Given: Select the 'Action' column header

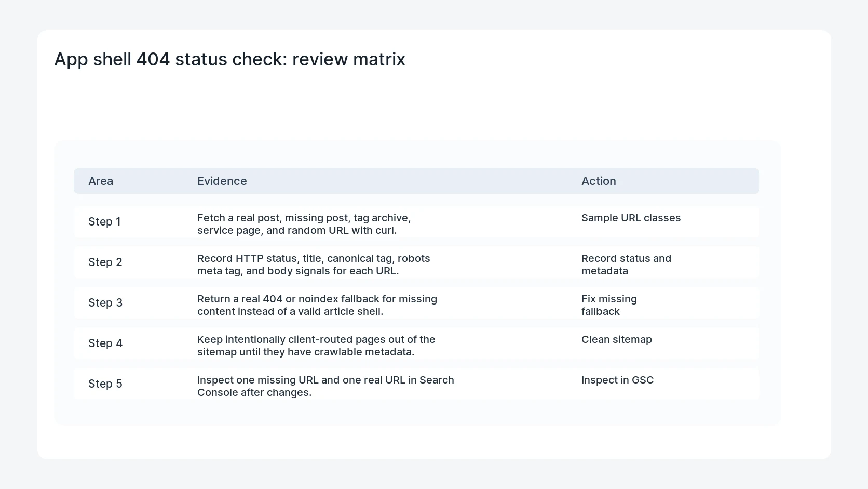Looking at the screenshot, I should 599,181.
